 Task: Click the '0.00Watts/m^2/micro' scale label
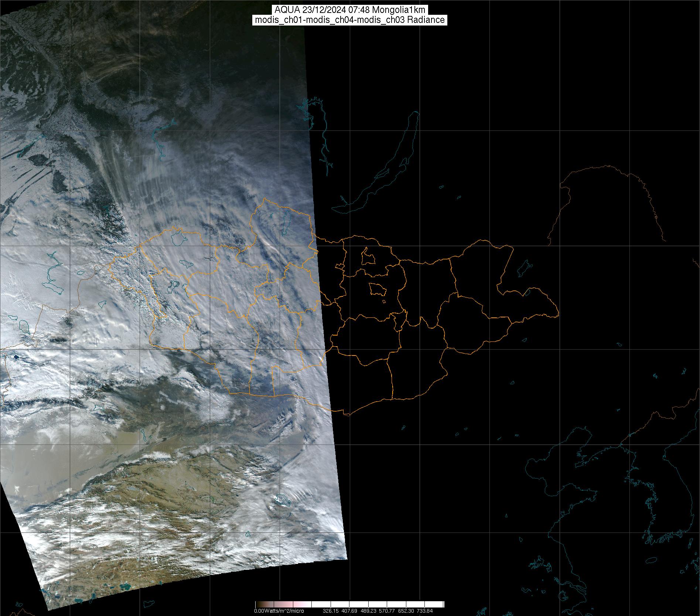(279, 611)
